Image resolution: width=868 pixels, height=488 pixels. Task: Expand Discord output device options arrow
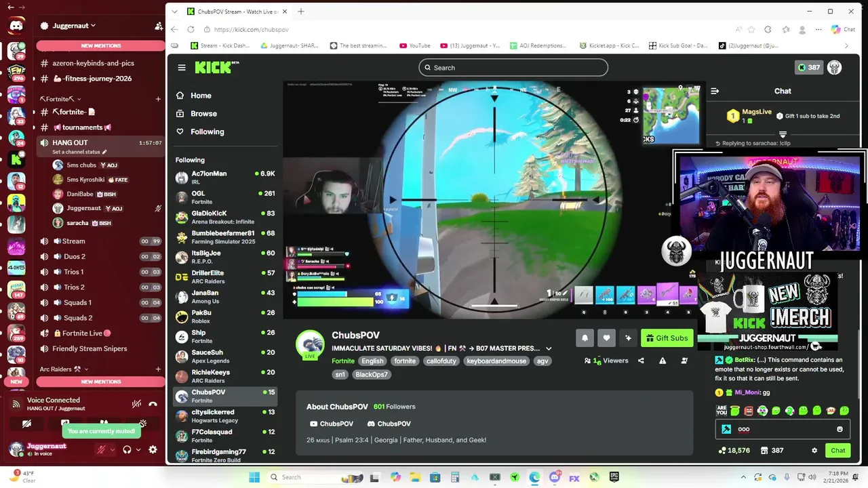[138, 449]
